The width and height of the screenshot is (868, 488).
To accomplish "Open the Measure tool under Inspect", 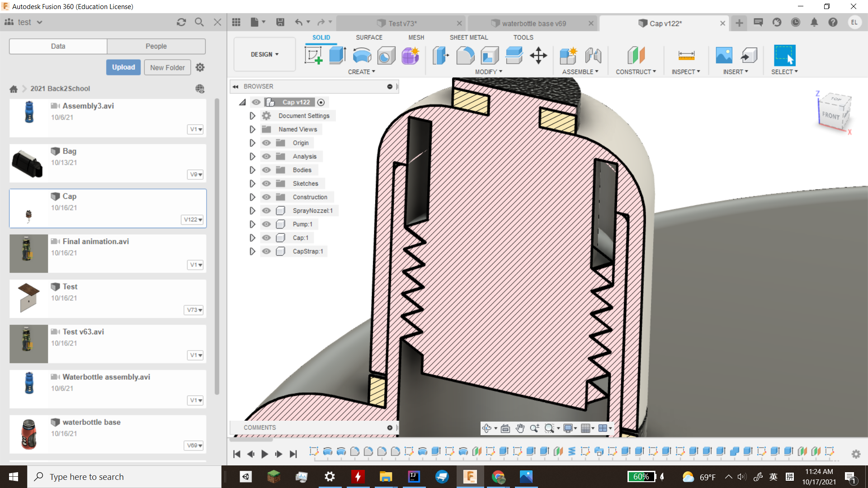I will pyautogui.click(x=686, y=56).
